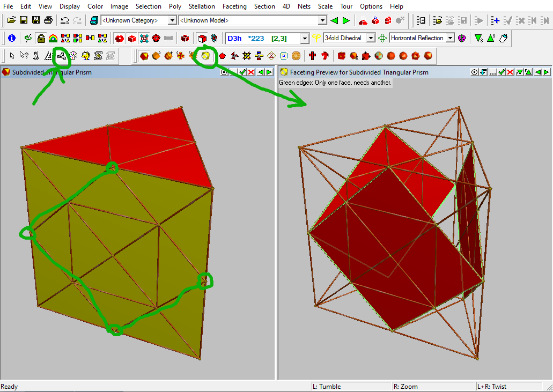This screenshot has width=553, height=392.
Task: Click the magenta sphere symmetry icon
Action: coord(462,38)
